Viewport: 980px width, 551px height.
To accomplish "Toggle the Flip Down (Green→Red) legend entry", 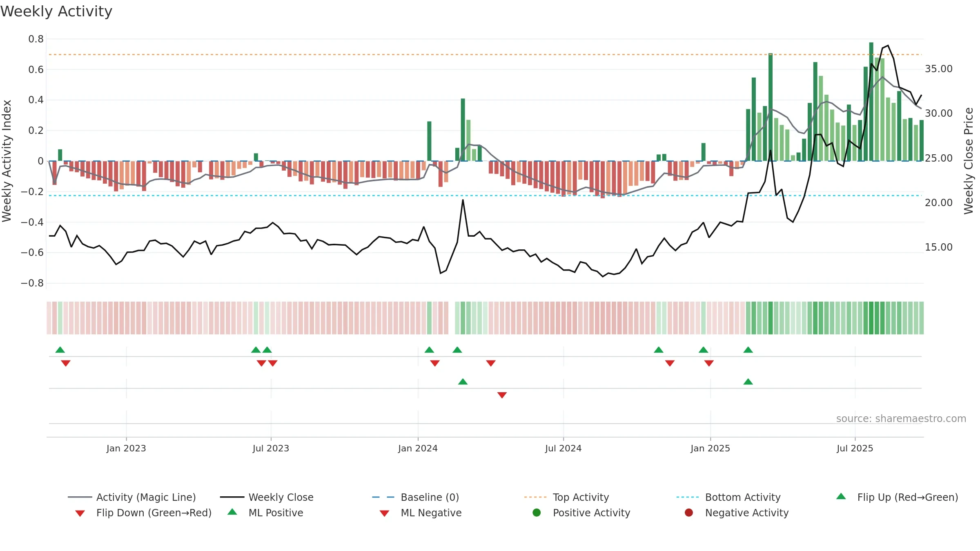I will pos(143,513).
